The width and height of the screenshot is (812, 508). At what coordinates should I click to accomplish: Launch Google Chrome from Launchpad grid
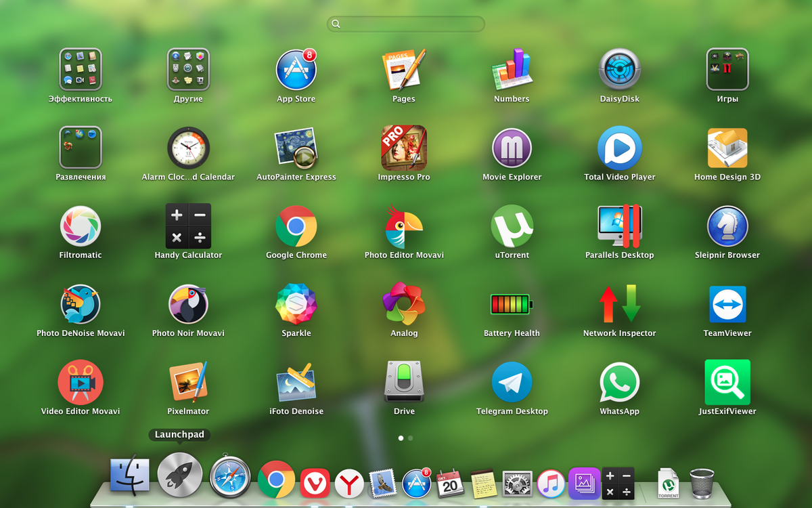296,226
